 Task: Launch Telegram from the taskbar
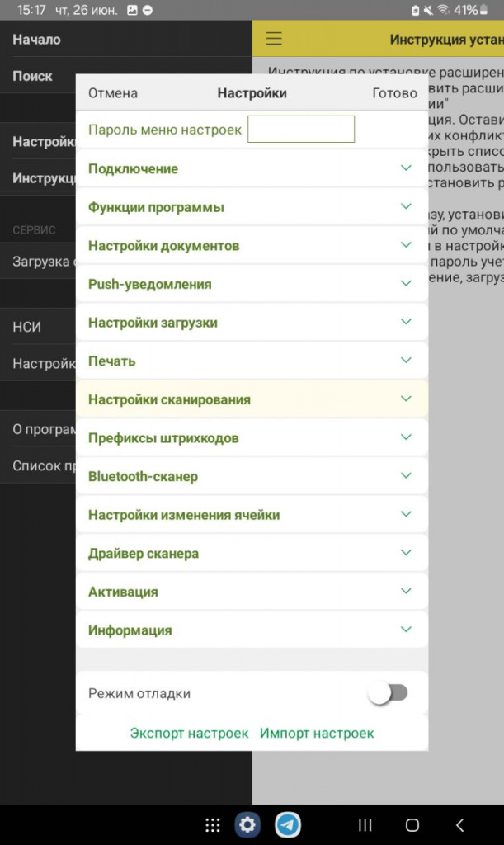point(288,824)
